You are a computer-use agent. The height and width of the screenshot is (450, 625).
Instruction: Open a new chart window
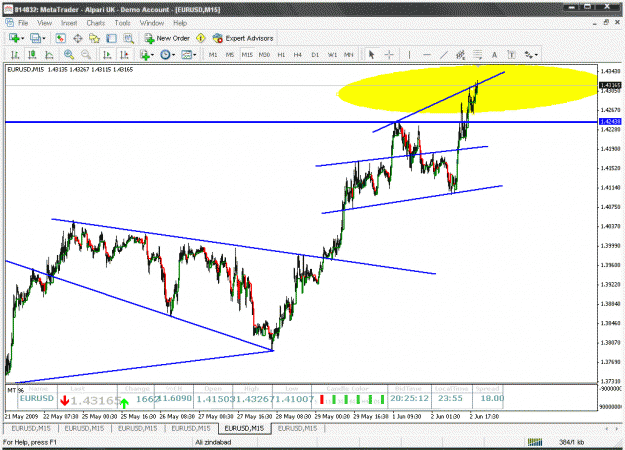[14, 38]
